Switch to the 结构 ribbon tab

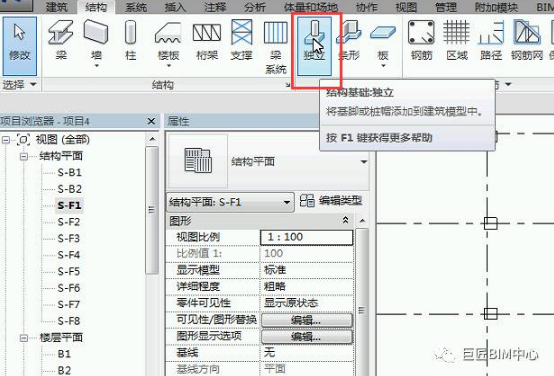96,7
